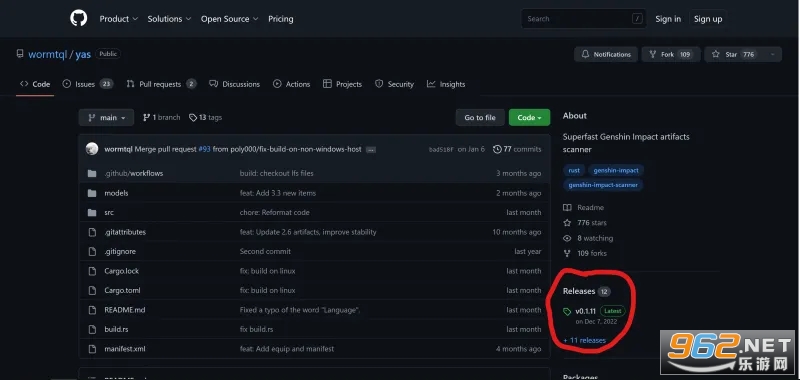Screen dimensions: 800x380
Task: Open the Star lists dropdown arrow
Action: click(773, 54)
